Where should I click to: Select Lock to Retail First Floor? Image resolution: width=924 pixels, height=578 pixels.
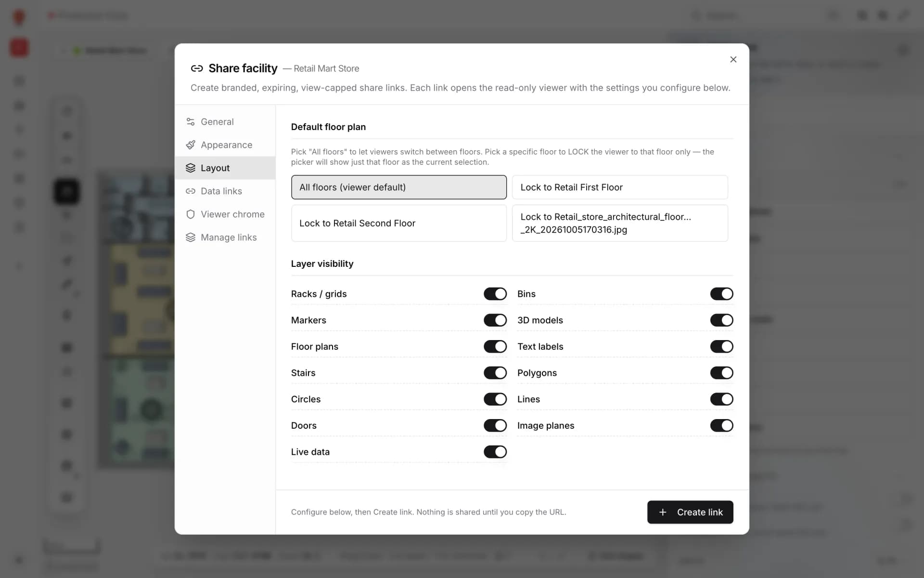(620, 187)
